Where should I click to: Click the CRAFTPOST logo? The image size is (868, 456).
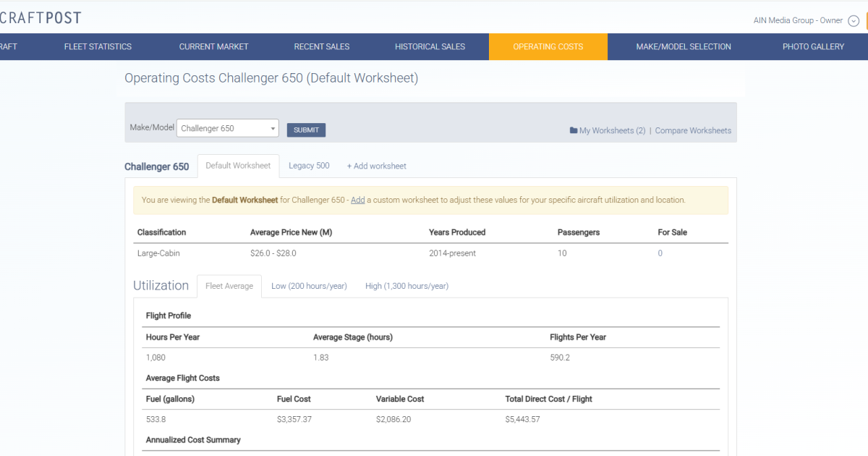(41, 17)
